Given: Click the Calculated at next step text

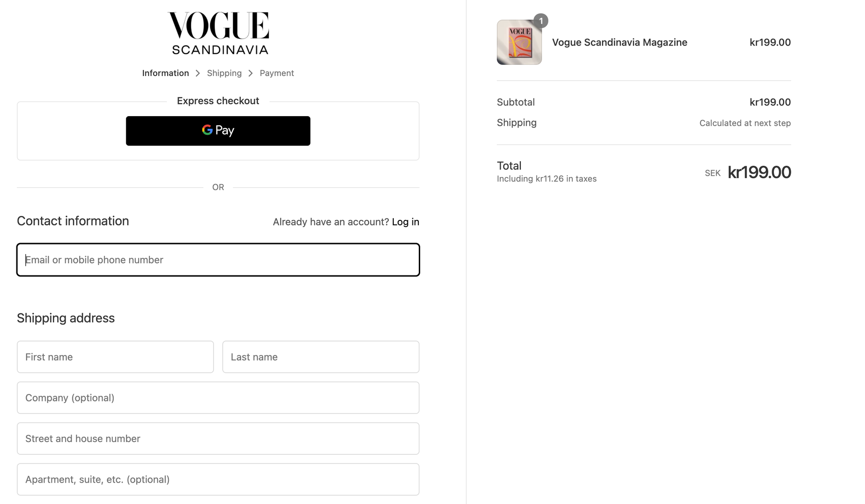Looking at the screenshot, I should point(745,123).
